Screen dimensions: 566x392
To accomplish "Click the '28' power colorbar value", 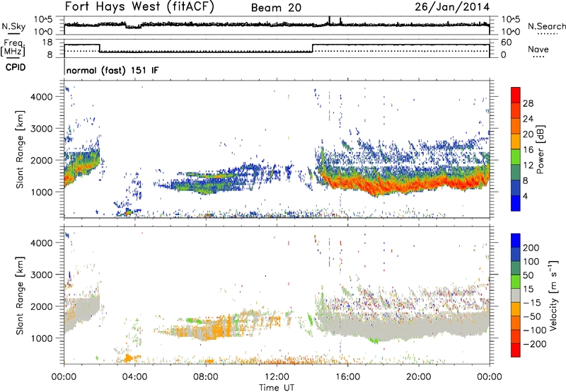I will pyautogui.click(x=528, y=103).
